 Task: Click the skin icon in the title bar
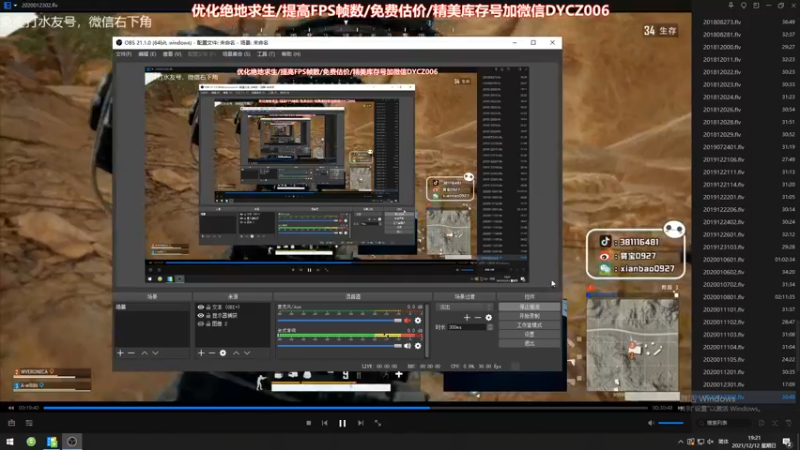pyautogui.click(x=743, y=5)
